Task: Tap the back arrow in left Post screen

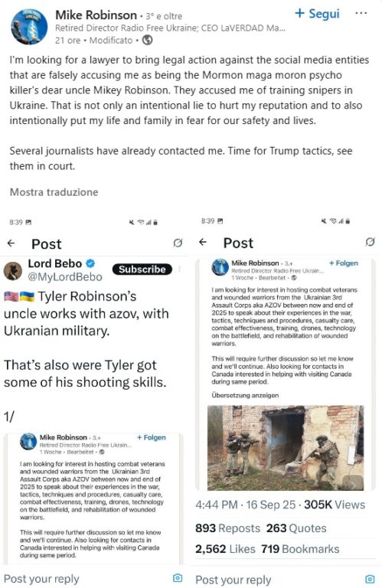Action: pos(11,243)
